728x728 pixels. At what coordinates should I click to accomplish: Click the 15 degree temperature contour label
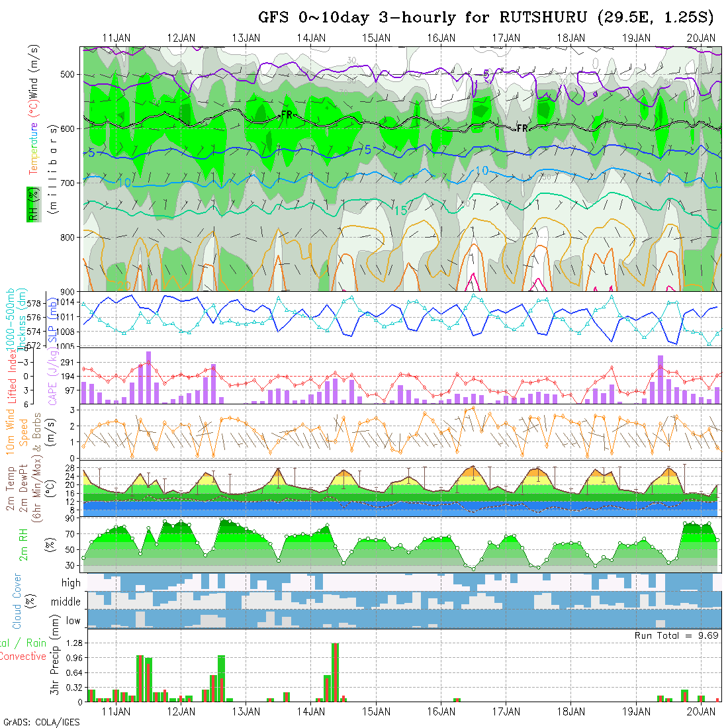tap(400, 210)
